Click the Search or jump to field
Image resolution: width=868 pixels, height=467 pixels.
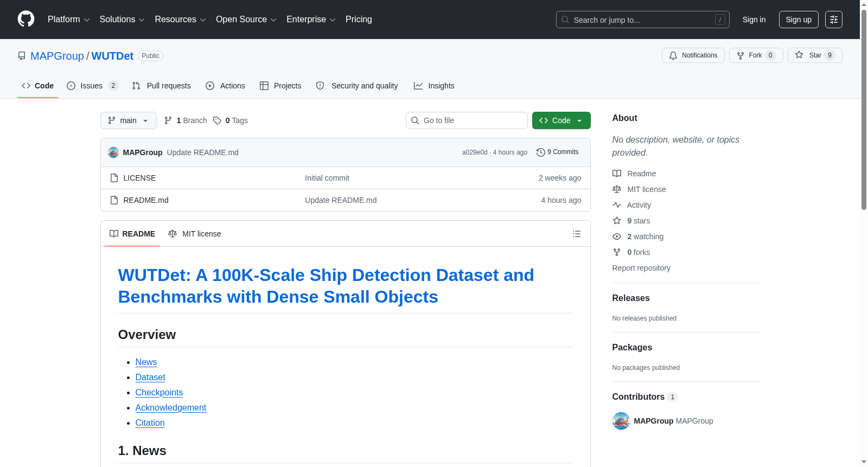pyautogui.click(x=643, y=20)
